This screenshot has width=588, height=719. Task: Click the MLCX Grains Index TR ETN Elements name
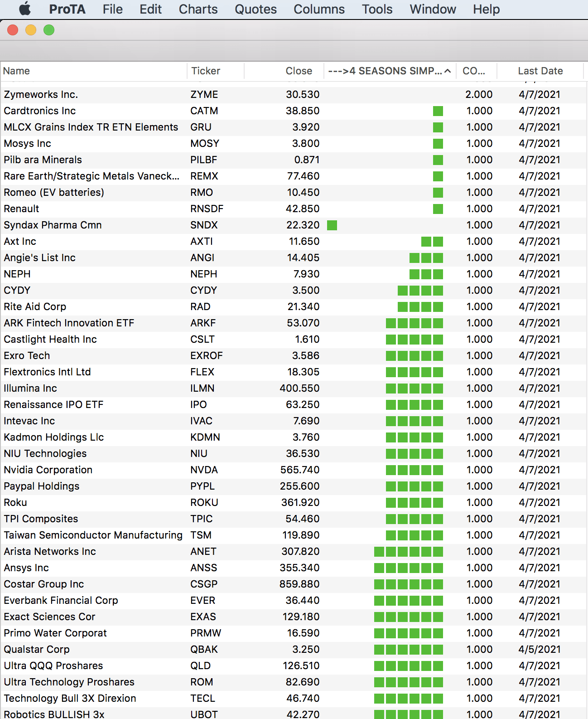(x=91, y=127)
